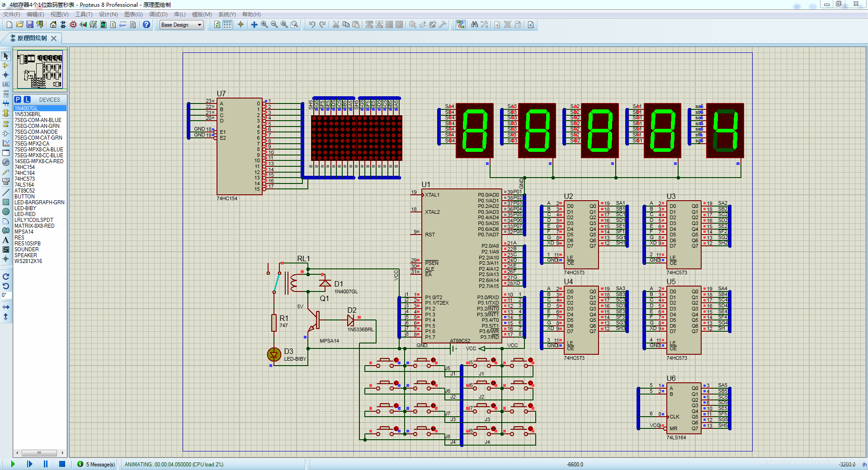
Task: Stop the simulation
Action: click(x=62, y=464)
